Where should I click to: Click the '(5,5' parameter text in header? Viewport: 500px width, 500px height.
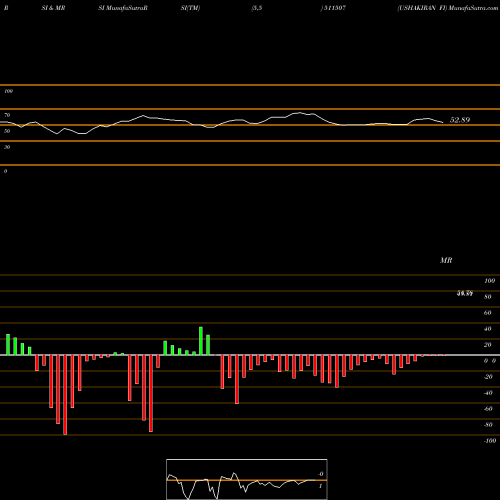256,8
